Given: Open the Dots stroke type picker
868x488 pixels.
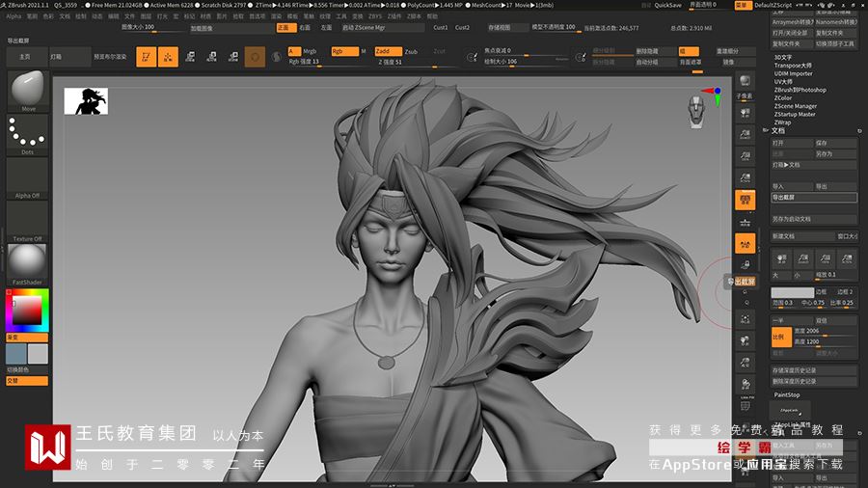Looking at the screenshot, I should coord(27,134).
